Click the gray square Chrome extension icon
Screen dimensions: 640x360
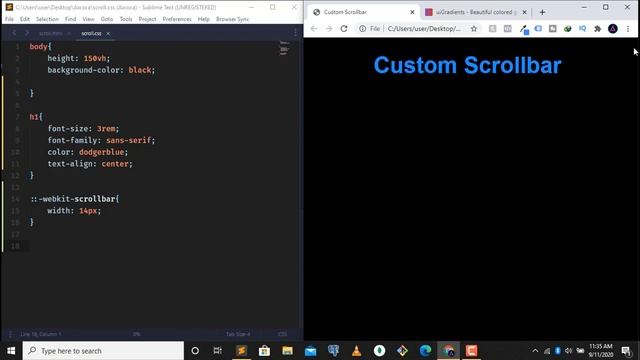coord(553,29)
